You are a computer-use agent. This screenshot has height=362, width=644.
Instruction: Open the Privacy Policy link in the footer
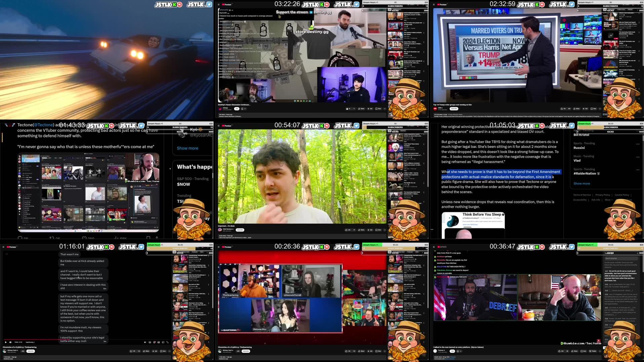point(603,195)
